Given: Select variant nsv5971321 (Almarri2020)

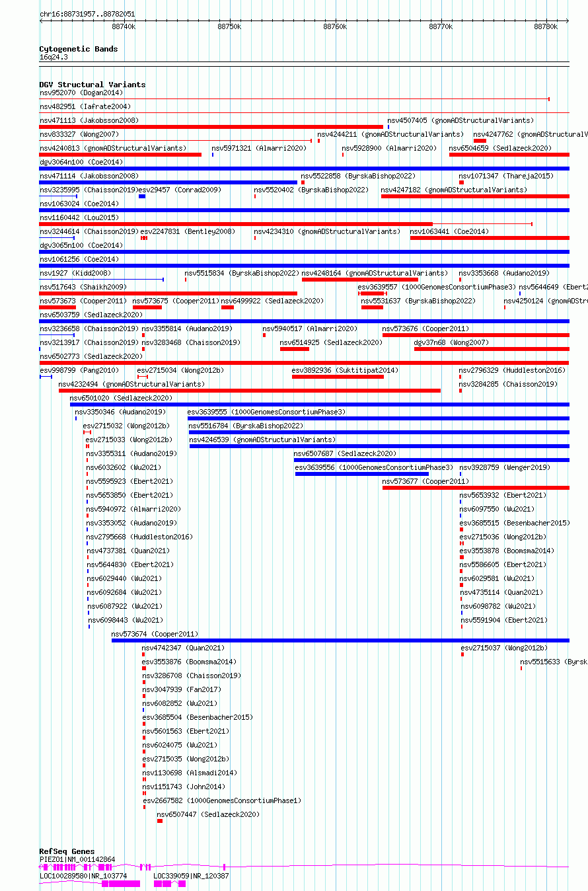Looking at the screenshot, I should click(x=259, y=148).
